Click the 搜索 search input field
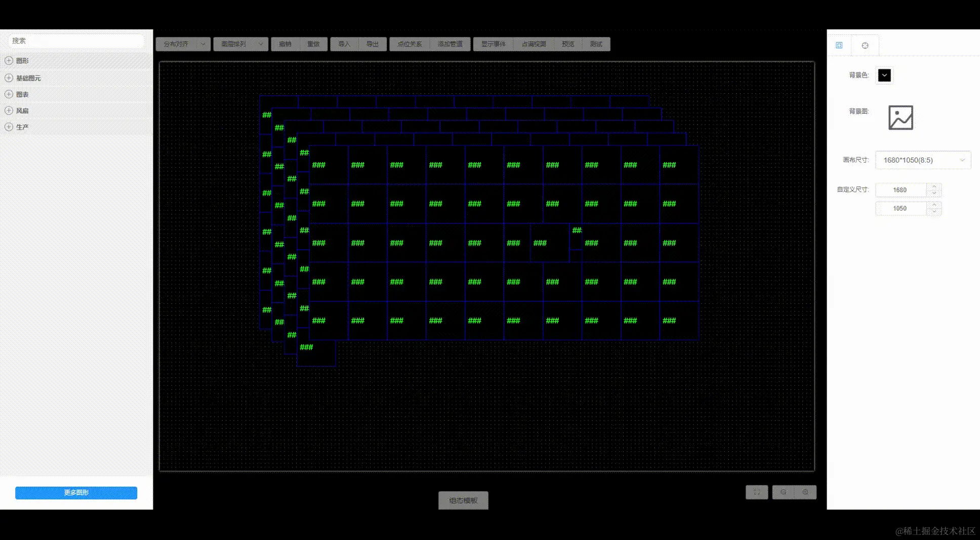This screenshot has width=980, height=540. [76, 41]
